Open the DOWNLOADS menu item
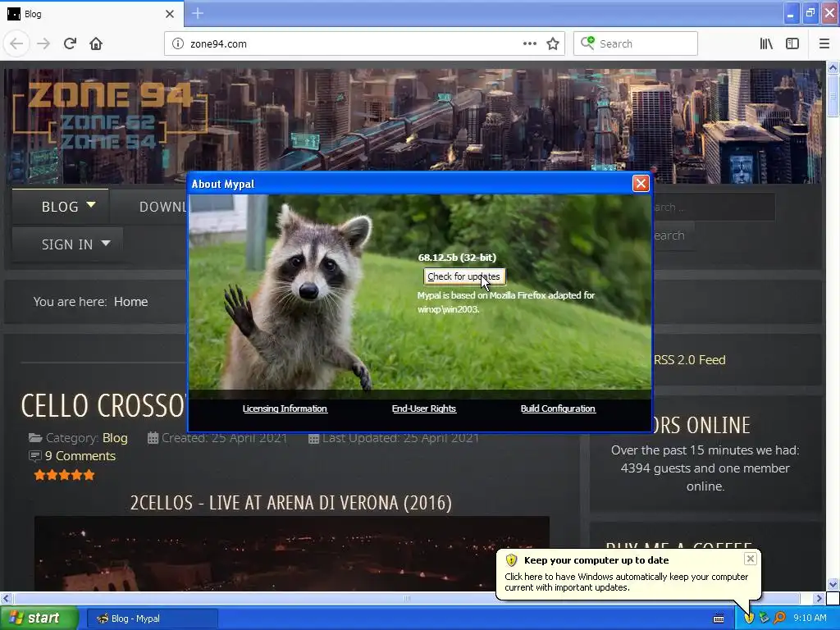 162,206
